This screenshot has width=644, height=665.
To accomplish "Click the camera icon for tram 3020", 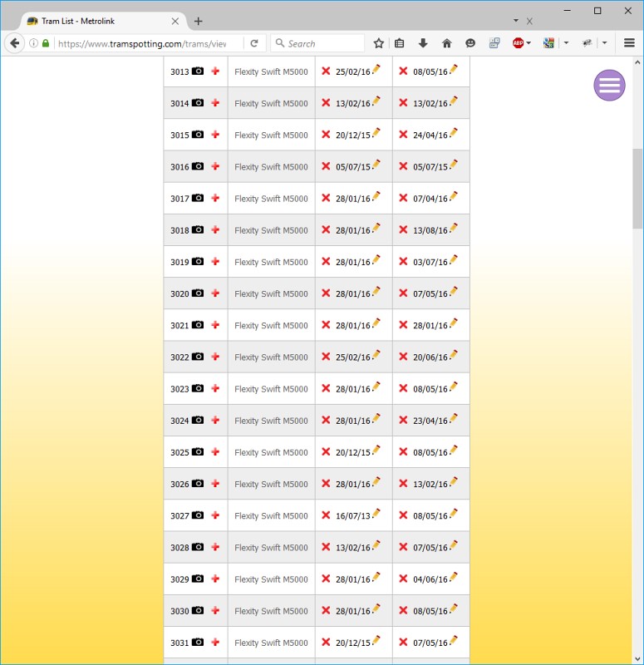I will (198, 293).
